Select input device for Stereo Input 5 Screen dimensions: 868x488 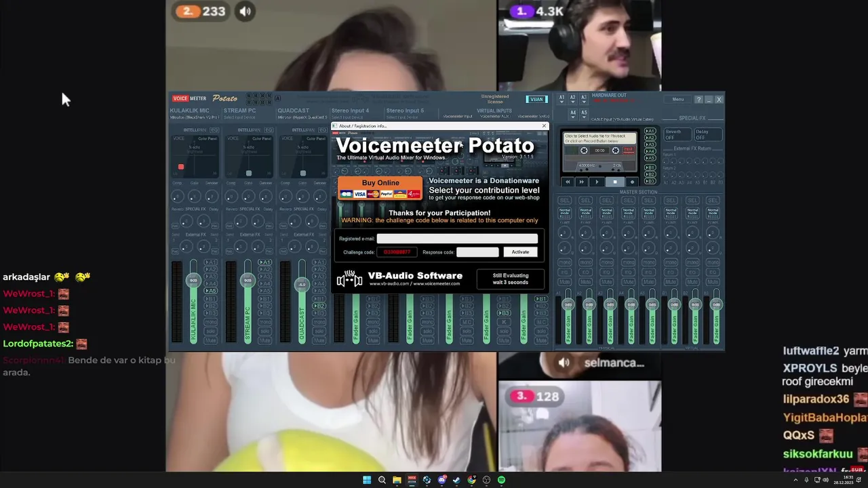401,117
